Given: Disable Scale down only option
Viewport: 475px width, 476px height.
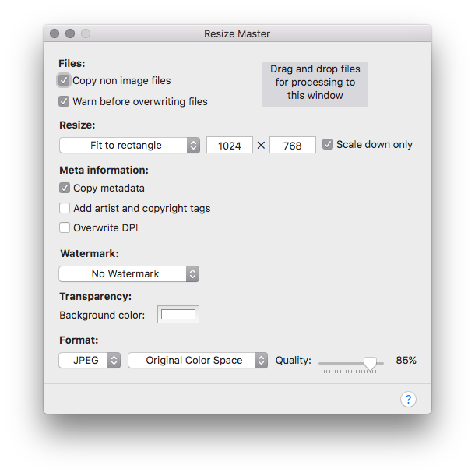Looking at the screenshot, I should 328,144.
